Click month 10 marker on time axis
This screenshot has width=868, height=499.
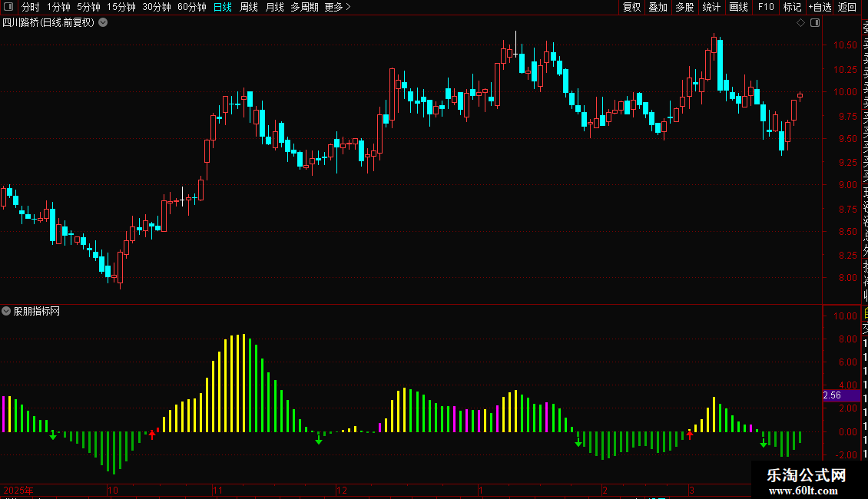click(112, 490)
